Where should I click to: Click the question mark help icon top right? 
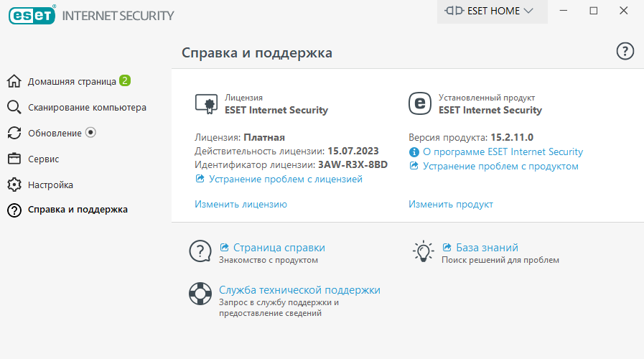pyautogui.click(x=625, y=52)
